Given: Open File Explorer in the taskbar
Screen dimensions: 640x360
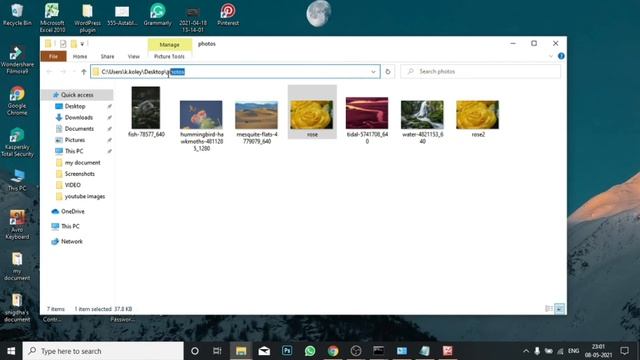Looking at the screenshot, I should (241, 351).
